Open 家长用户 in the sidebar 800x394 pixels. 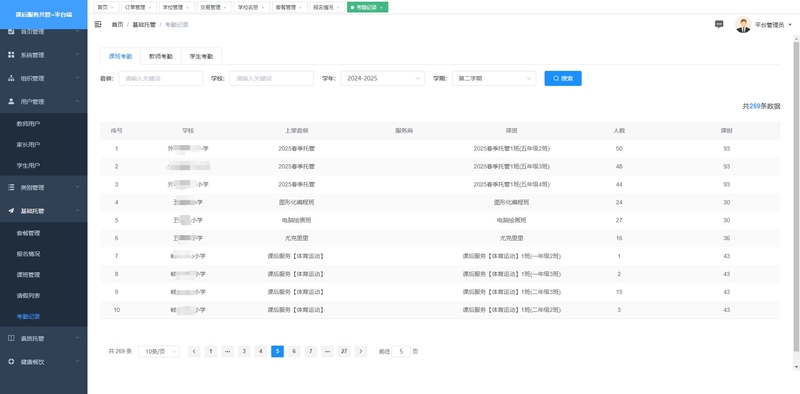(28, 145)
